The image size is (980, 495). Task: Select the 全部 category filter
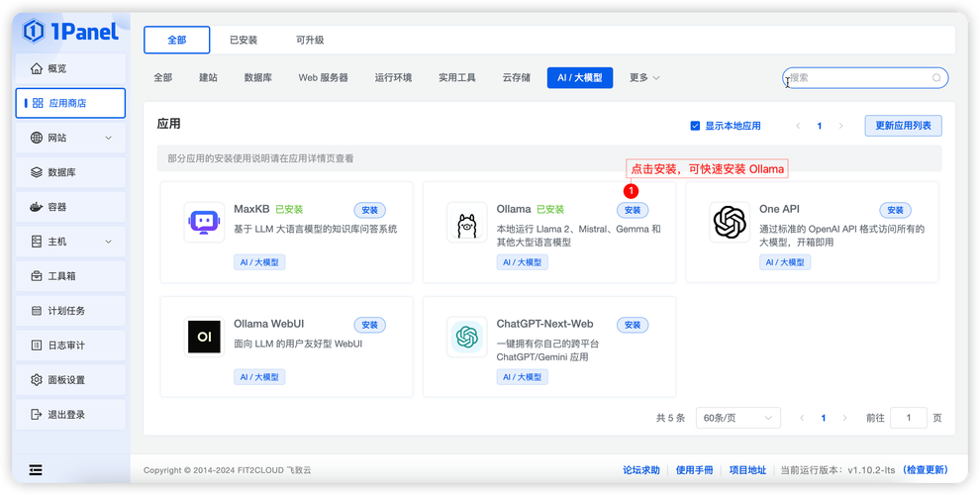(x=163, y=77)
